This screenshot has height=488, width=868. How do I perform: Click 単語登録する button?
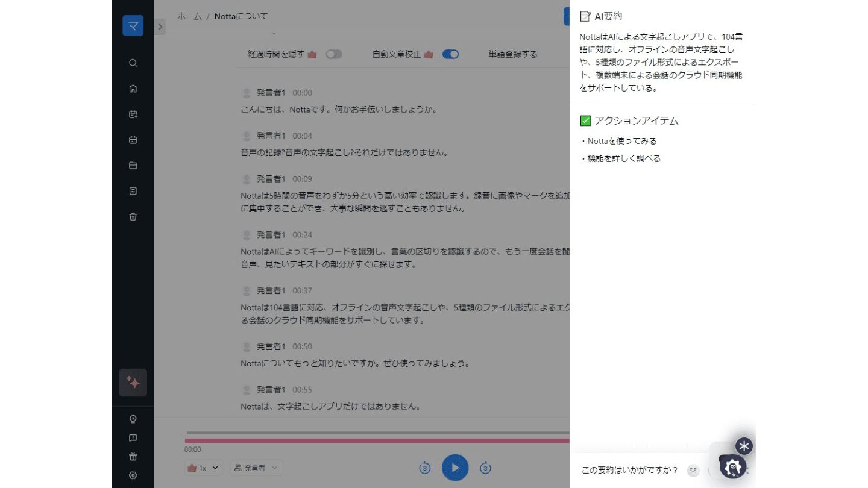pos(513,54)
